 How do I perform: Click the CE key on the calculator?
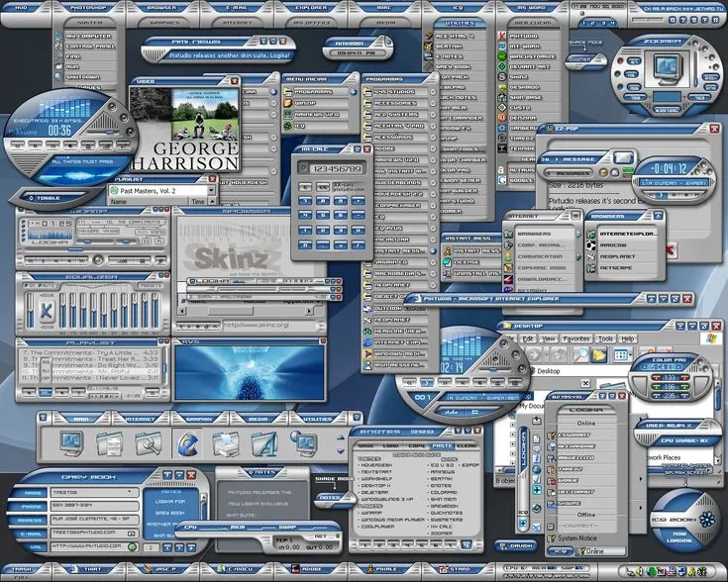(323, 186)
